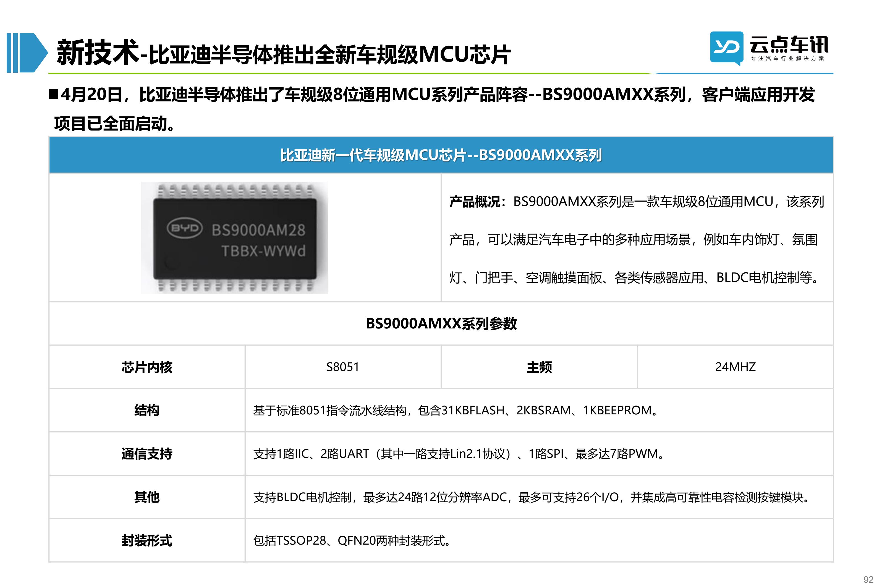Click the 通信支持 row label
882x588 pixels.
pos(146,454)
